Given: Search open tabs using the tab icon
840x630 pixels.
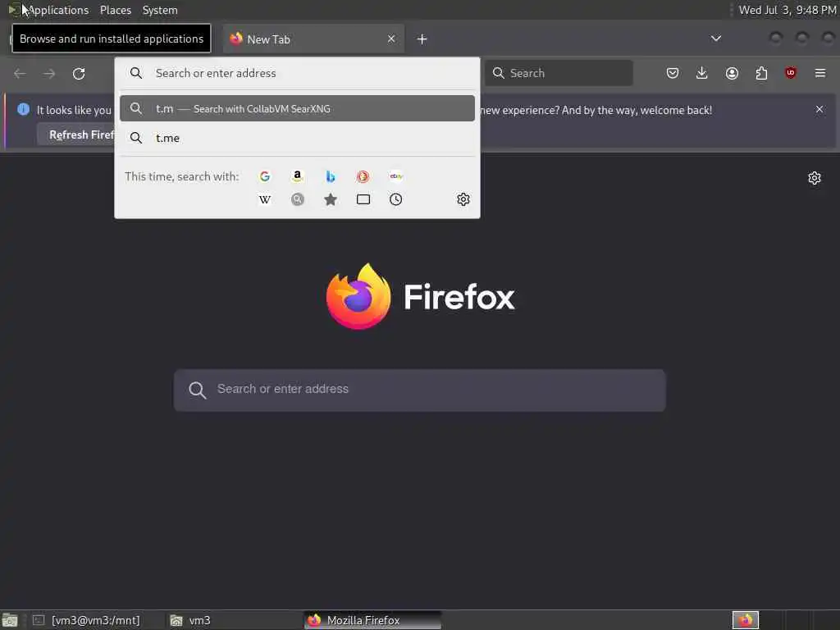Looking at the screenshot, I should (363, 199).
